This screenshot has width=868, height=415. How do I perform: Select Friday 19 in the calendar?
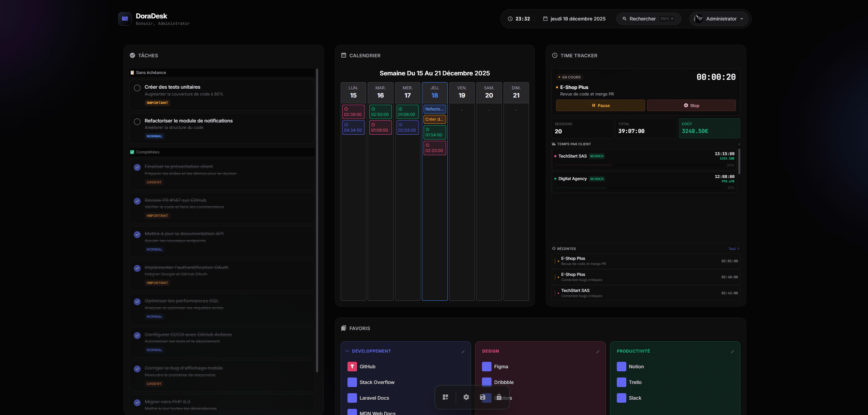click(461, 92)
